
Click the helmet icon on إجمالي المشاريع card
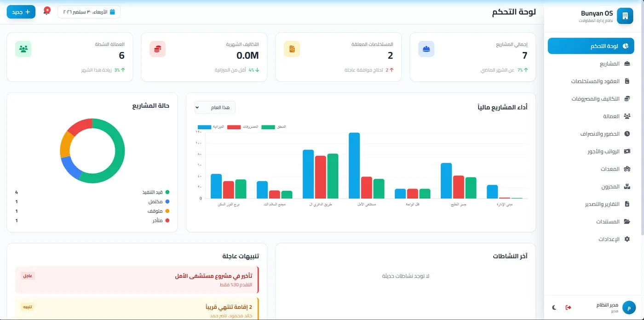(x=426, y=49)
